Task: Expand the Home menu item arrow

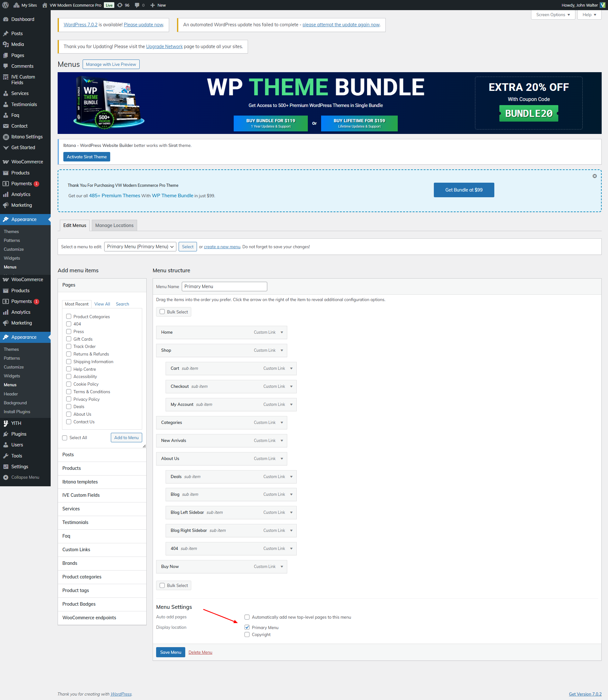Action: coord(282,332)
